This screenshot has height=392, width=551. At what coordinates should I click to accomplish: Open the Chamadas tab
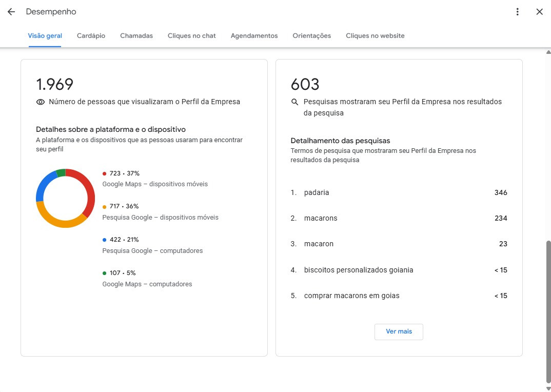[136, 36]
